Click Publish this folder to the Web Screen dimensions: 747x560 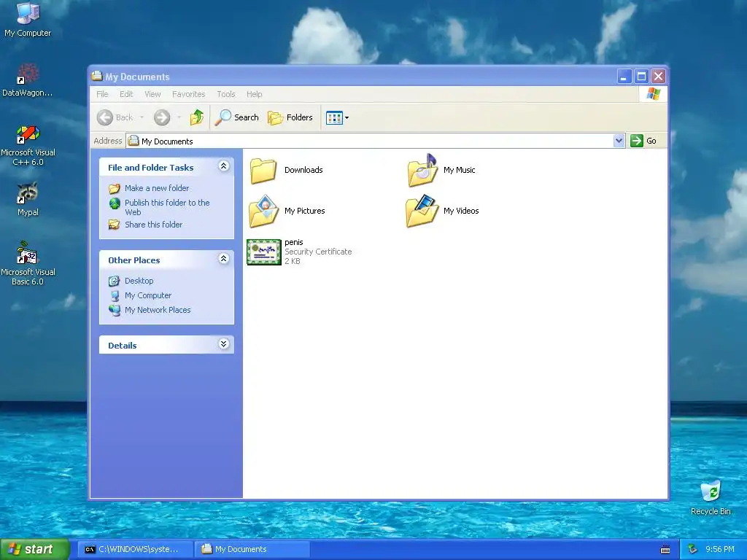[x=167, y=207]
